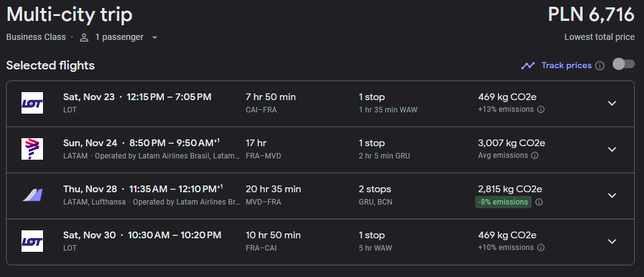Open the info icon beside Avg emissions
Screen dimensions: 644x277
[x=534, y=155]
